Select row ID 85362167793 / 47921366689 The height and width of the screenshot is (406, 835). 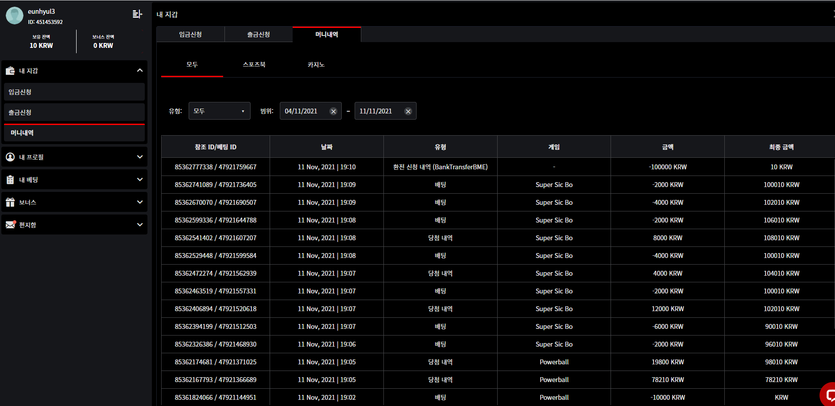[x=216, y=380]
